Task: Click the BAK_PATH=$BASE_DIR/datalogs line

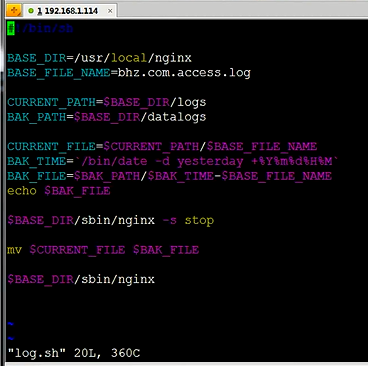Action: click(x=107, y=117)
